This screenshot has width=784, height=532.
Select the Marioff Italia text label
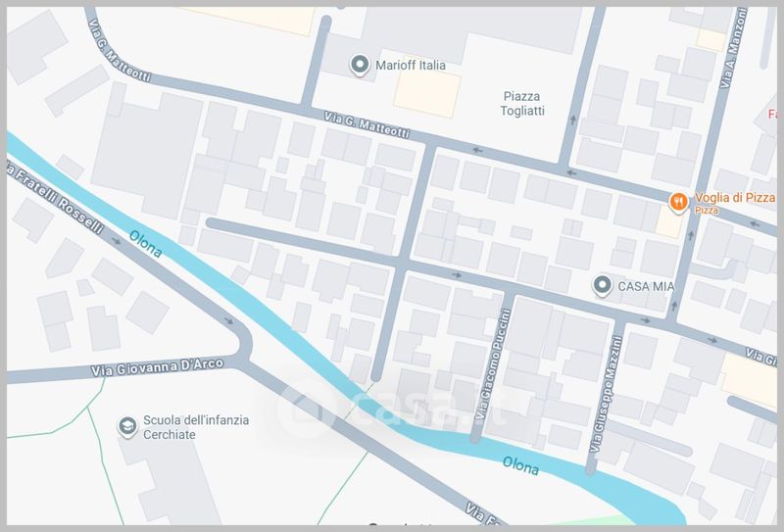tap(410, 65)
